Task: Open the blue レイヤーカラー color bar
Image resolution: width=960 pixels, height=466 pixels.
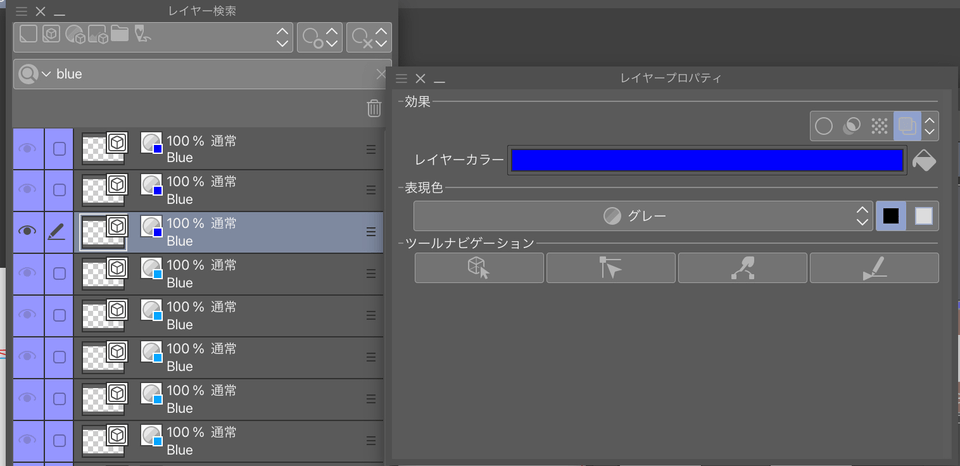Action: 707,160
